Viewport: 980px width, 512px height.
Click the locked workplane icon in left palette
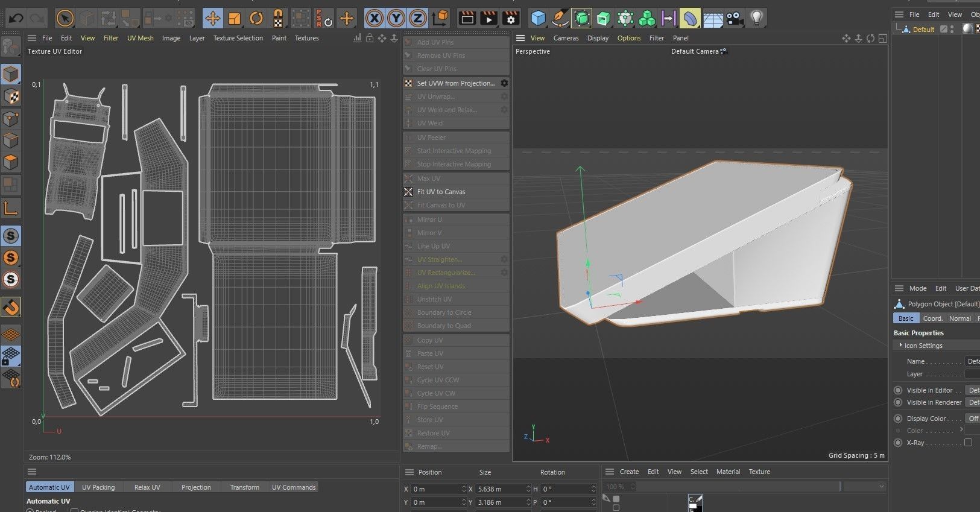click(11, 356)
